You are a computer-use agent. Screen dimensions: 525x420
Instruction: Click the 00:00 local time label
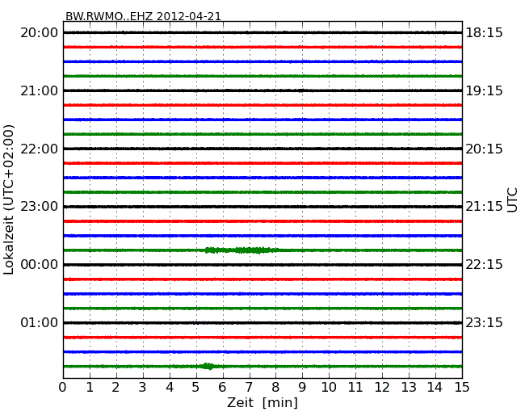pos(40,265)
